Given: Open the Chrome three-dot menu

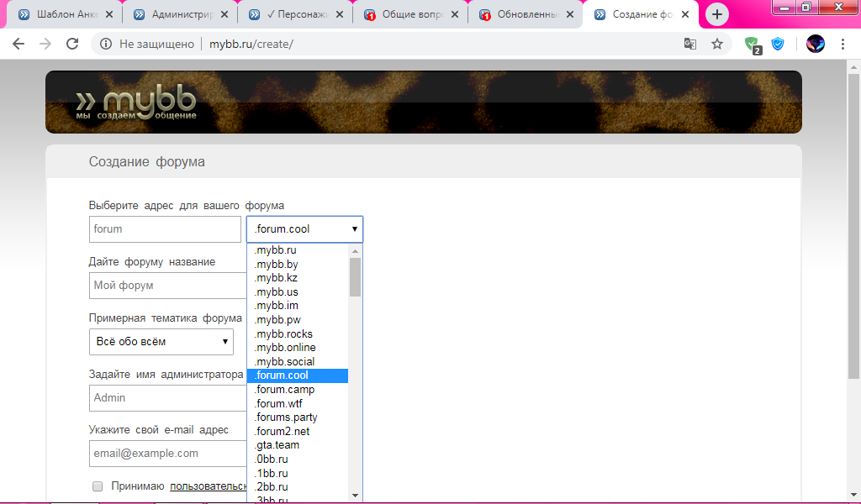Looking at the screenshot, I should (843, 44).
